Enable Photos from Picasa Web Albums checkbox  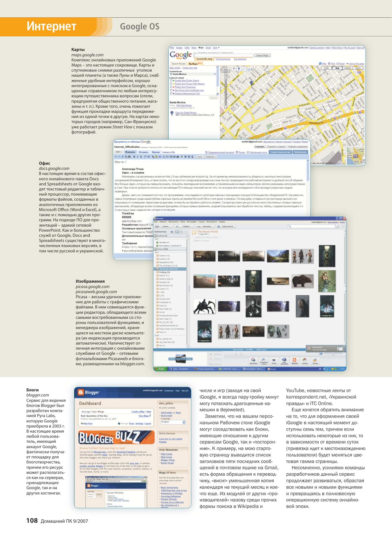(x=171, y=84)
